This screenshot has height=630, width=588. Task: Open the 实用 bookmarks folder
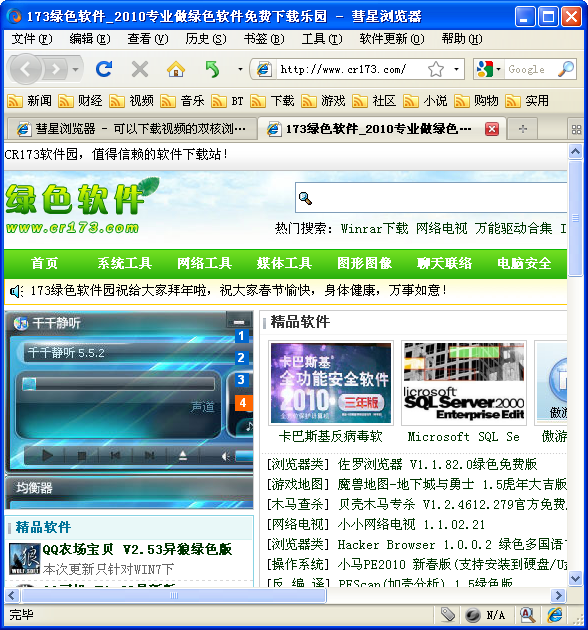tap(527, 101)
